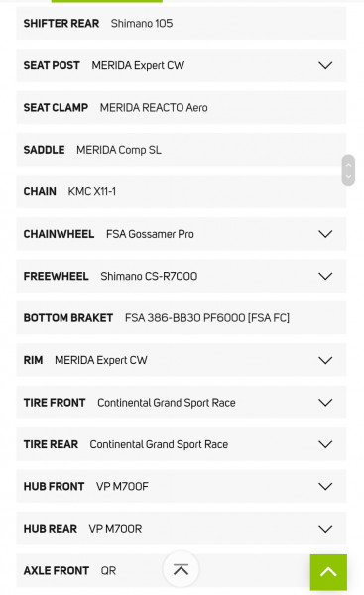Screen dimensions: 364x595
Task: Select the BOTTOM BRAKET FSA row
Action: (182, 318)
